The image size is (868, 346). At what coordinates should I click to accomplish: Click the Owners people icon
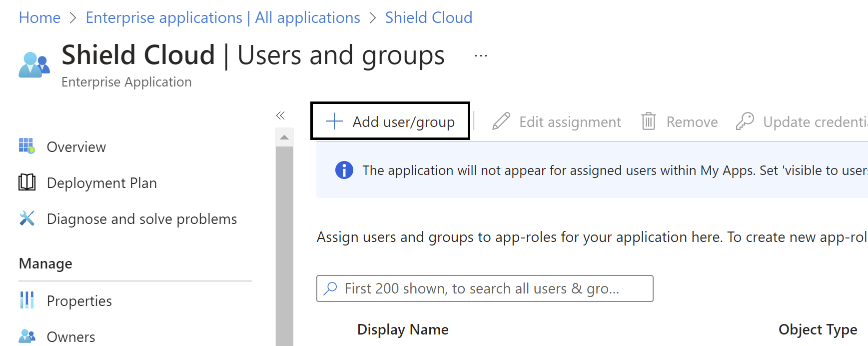26,336
